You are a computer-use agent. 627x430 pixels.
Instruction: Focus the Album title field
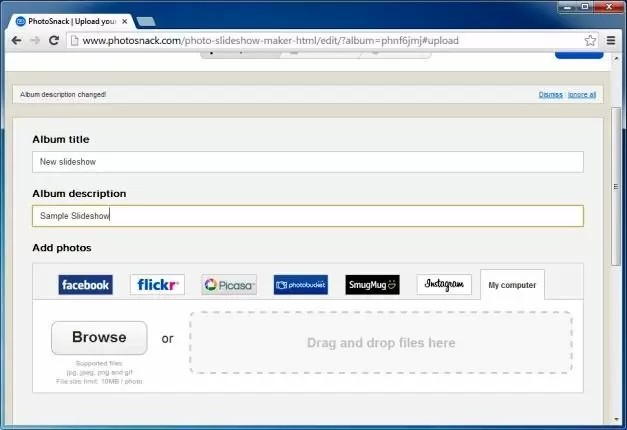point(307,162)
